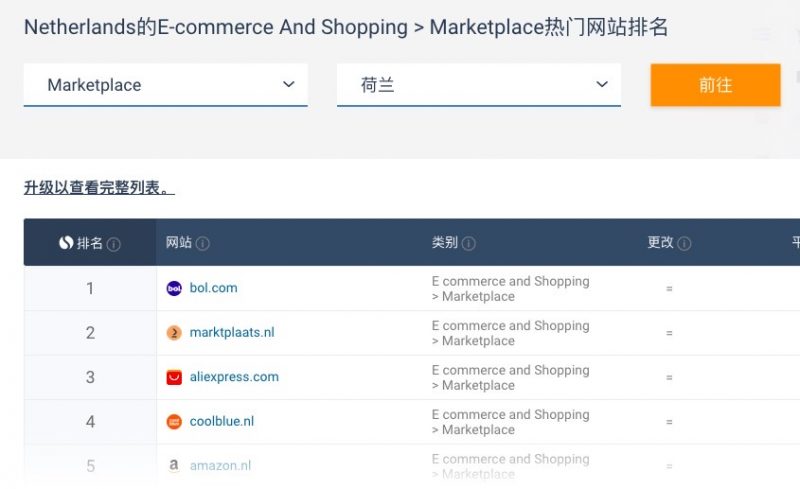
Task: Click the aliexpress.com favicon
Action: pyautogui.click(x=174, y=377)
